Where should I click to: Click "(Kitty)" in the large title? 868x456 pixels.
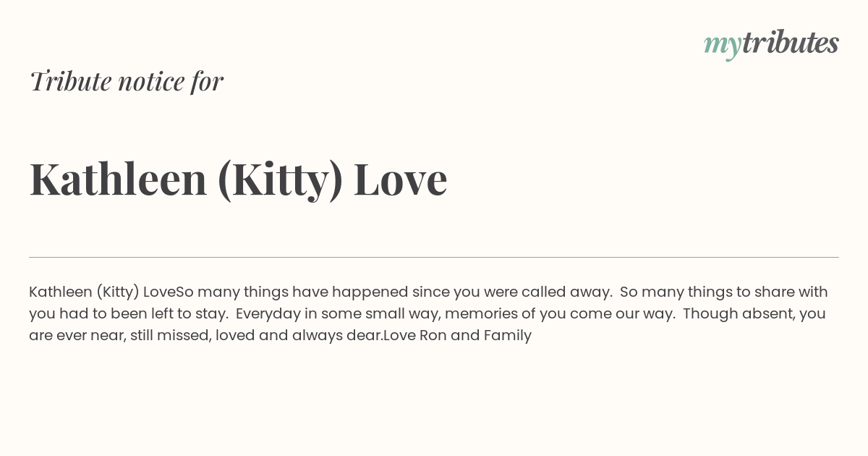(281, 181)
